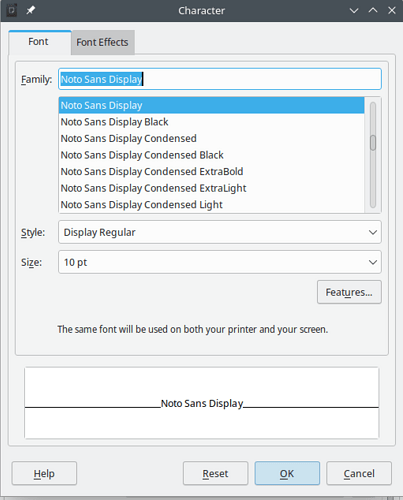Click the font list scrollbar thumb

[x=373, y=143]
